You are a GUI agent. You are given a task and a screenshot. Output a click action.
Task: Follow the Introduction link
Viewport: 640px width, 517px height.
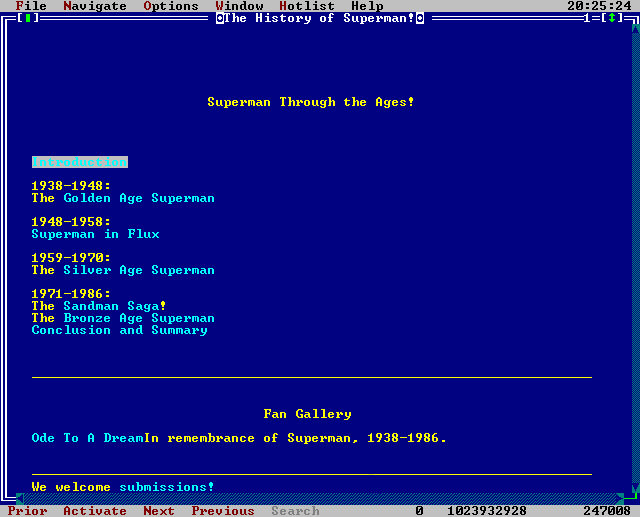(x=80, y=162)
